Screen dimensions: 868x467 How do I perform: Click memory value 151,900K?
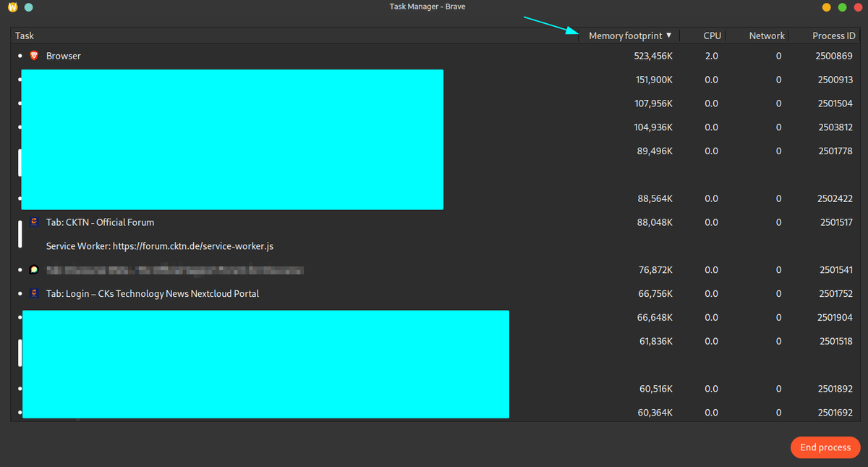[654, 80]
